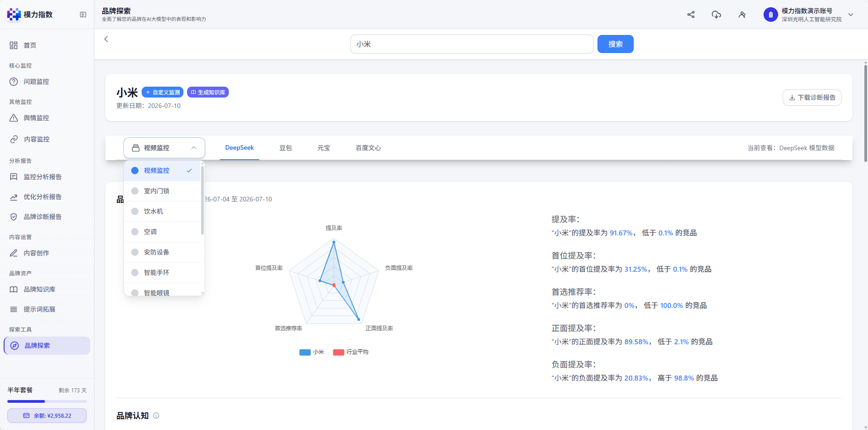Click the blue account avatar icon
The width and height of the screenshot is (868, 430).
(x=770, y=15)
